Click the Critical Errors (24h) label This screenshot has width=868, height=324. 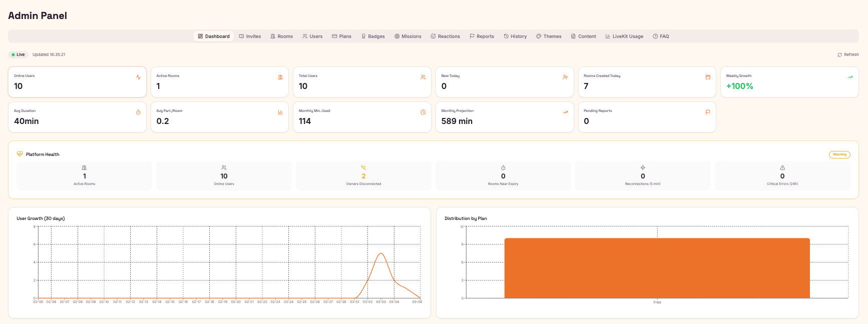[x=782, y=184]
